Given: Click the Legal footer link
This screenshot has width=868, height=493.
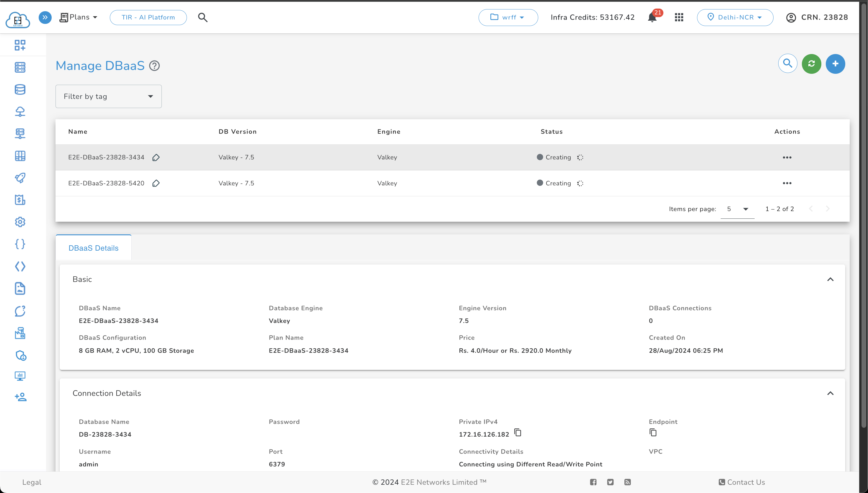Looking at the screenshot, I should coord(32,482).
